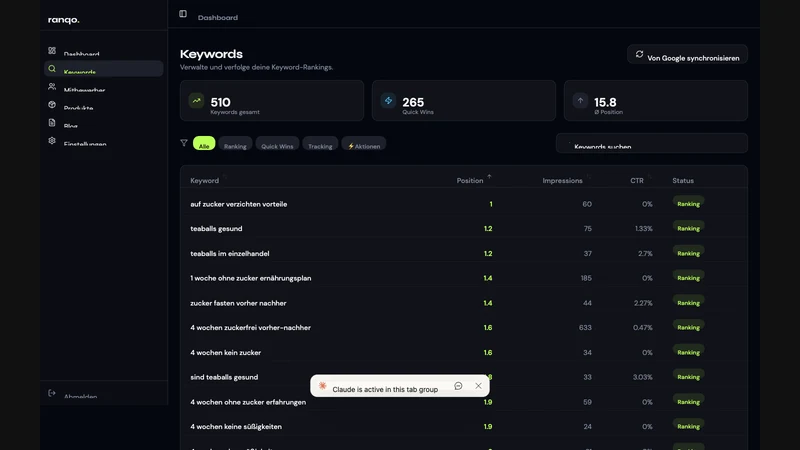Sort by Position column header
The height and width of the screenshot is (450, 800).
point(470,181)
